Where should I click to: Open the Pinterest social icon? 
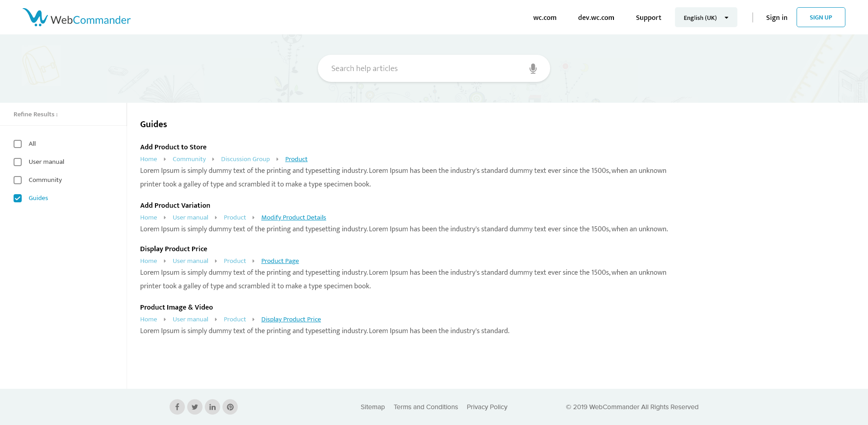[x=230, y=407]
